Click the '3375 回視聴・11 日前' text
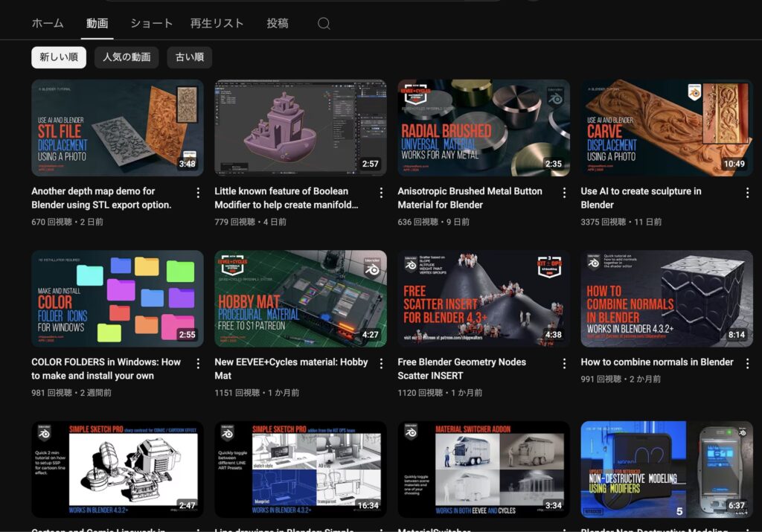This screenshot has width=762, height=532. 621,222
